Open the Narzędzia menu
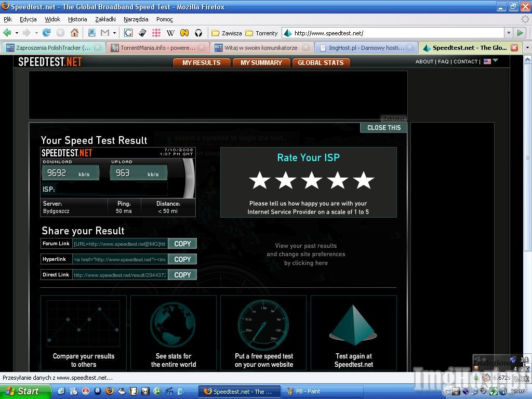Viewport: 532px width, 399px height. [x=136, y=19]
